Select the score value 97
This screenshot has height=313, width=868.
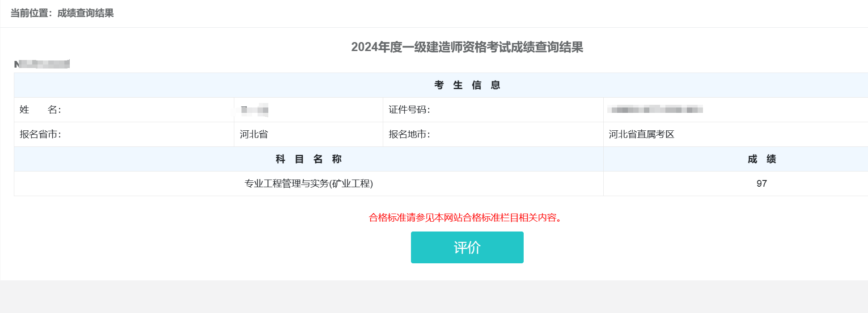(x=762, y=184)
